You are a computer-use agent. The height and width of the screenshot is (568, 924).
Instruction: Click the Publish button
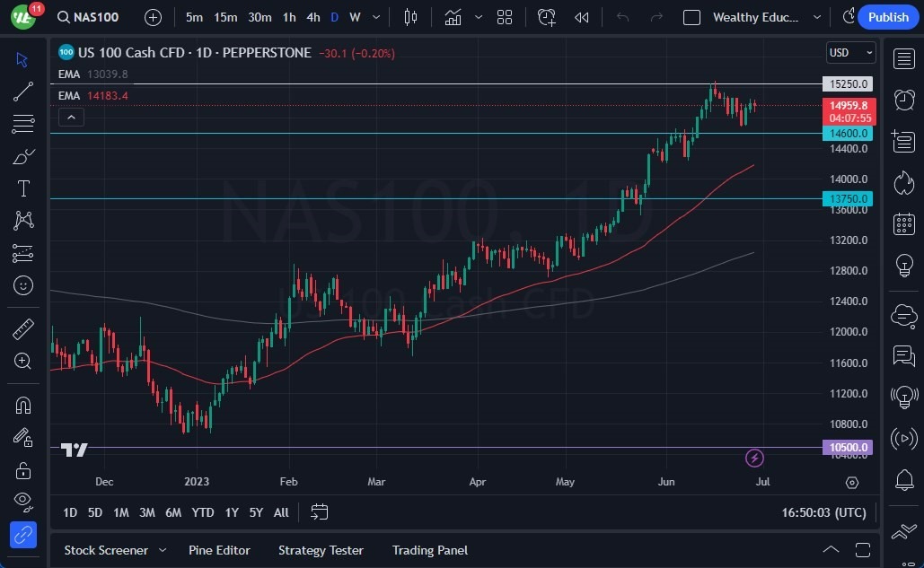point(887,16)
